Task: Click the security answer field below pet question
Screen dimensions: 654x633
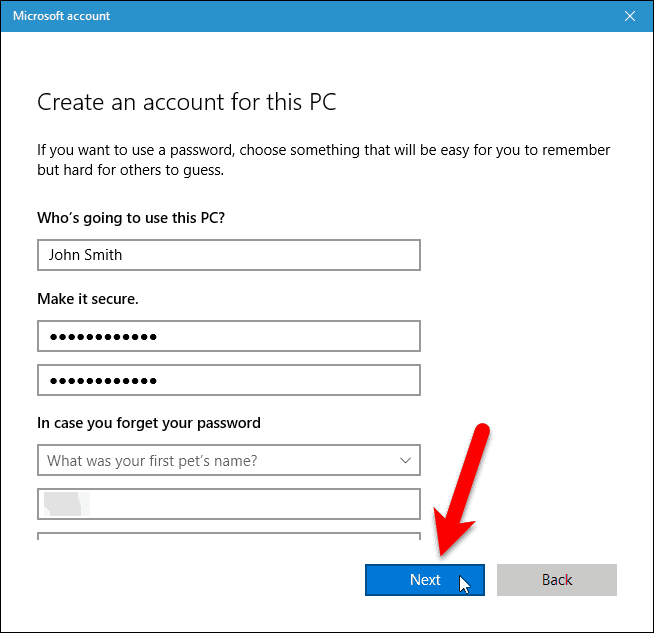Action: [229, 504]
